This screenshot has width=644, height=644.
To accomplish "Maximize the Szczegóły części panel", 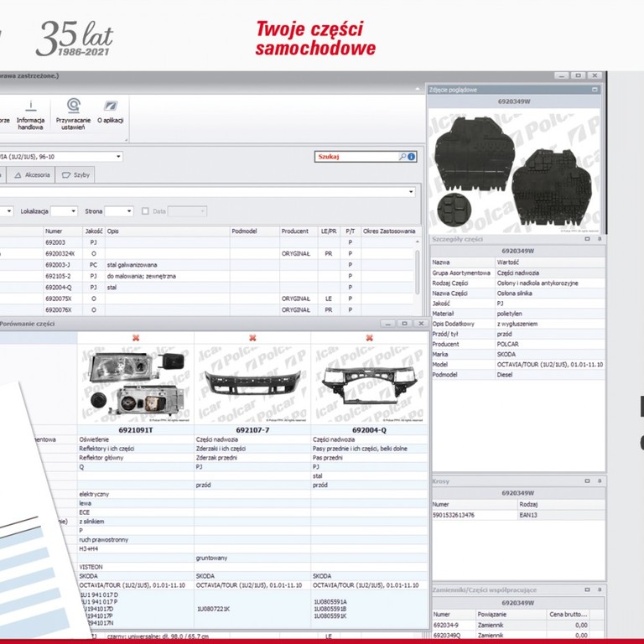I will [x=587, y=239].
